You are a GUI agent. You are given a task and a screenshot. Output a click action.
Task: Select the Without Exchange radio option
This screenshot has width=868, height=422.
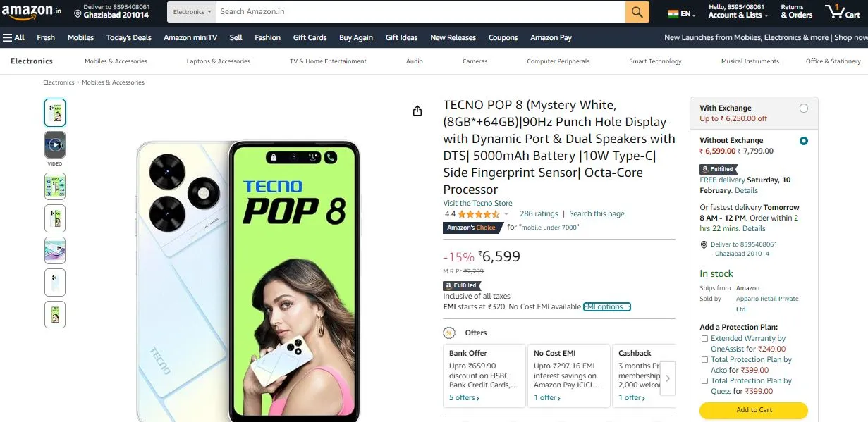[804, 141]
